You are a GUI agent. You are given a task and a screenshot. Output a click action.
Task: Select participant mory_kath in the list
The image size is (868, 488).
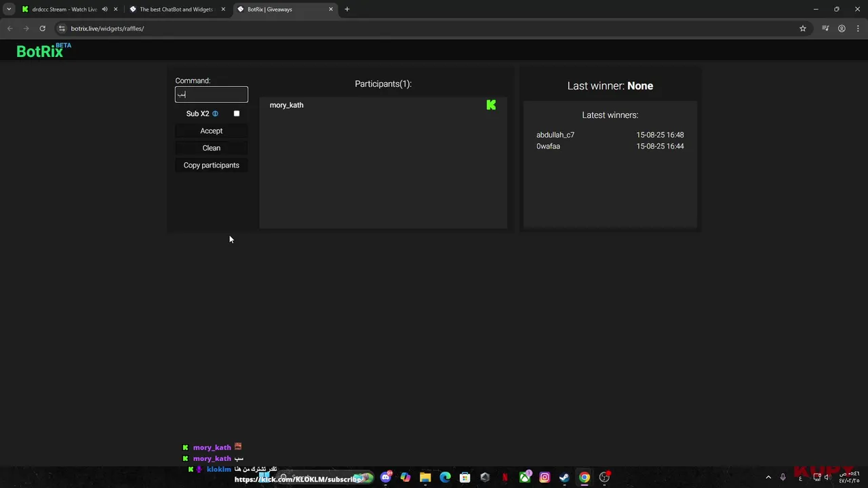(x=286, y=105)
